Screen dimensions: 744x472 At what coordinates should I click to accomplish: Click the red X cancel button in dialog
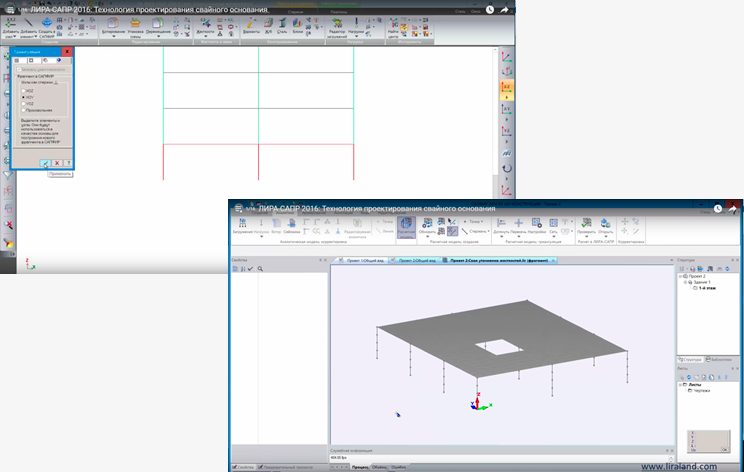57,163
